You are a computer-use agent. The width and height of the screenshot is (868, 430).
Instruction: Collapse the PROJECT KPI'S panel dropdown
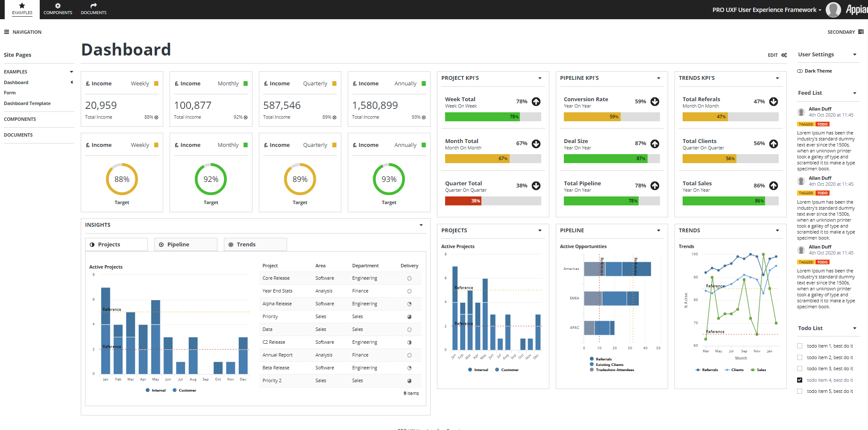(540, 78)
